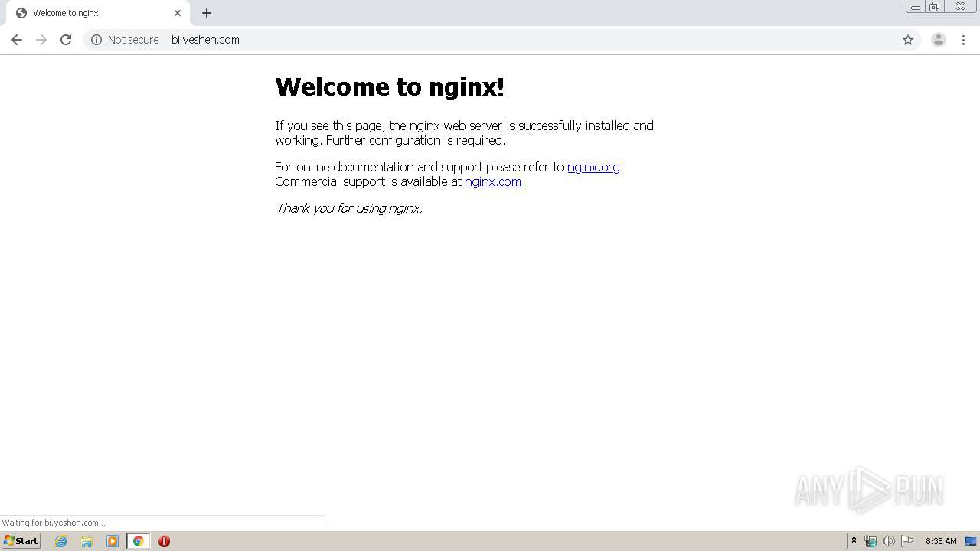Open the Windows Start menu

click(21, 541)
